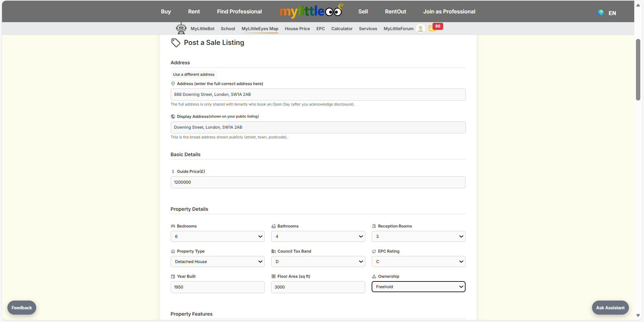
Task: Go to the House Price tab
Action: [x=297, y=29]
